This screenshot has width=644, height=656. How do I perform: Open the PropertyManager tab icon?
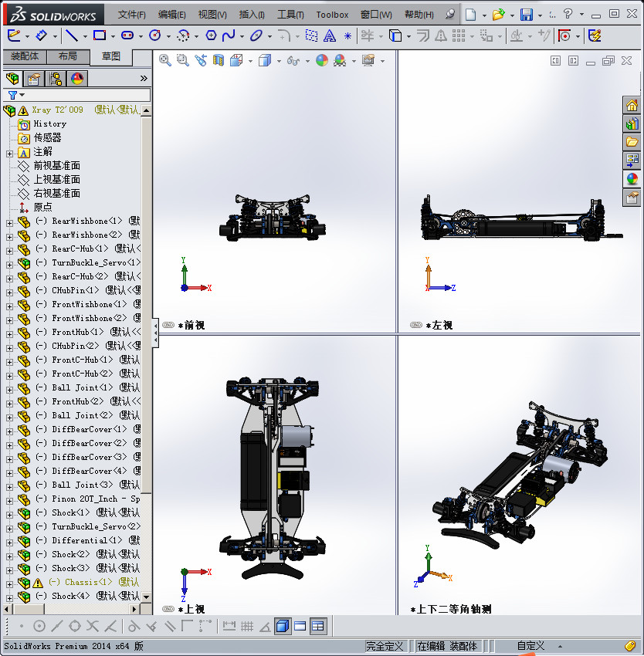pyautogui.click(x=33, y=78)
